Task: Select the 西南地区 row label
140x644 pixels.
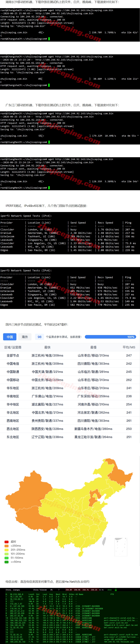Action: [x=13, y=421]
